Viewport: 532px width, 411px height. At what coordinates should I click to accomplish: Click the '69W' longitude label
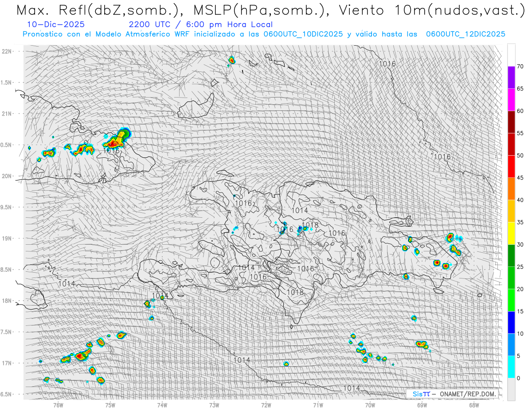tap(422, 405)
